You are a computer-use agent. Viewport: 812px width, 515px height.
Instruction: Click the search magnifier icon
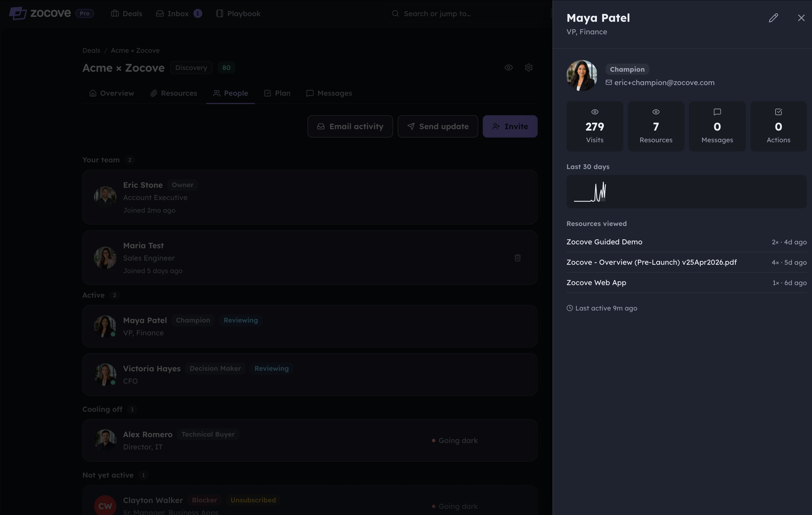point(395,13)
